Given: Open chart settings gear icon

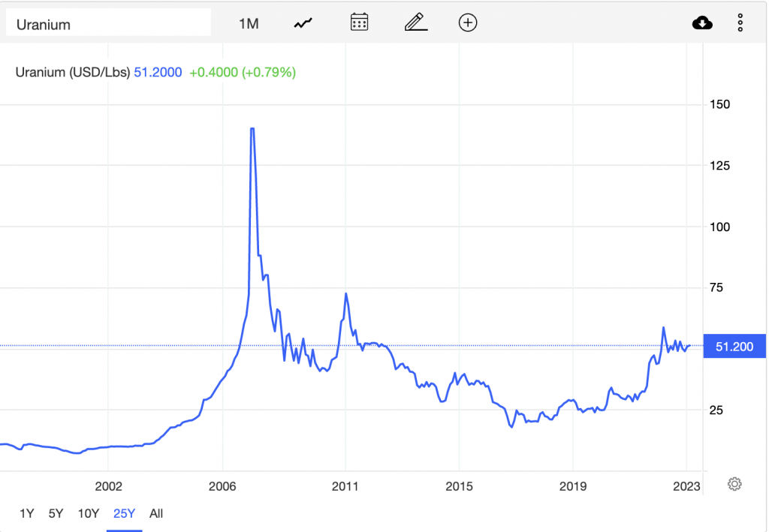Looking at the screenshot, I should 734,484.
